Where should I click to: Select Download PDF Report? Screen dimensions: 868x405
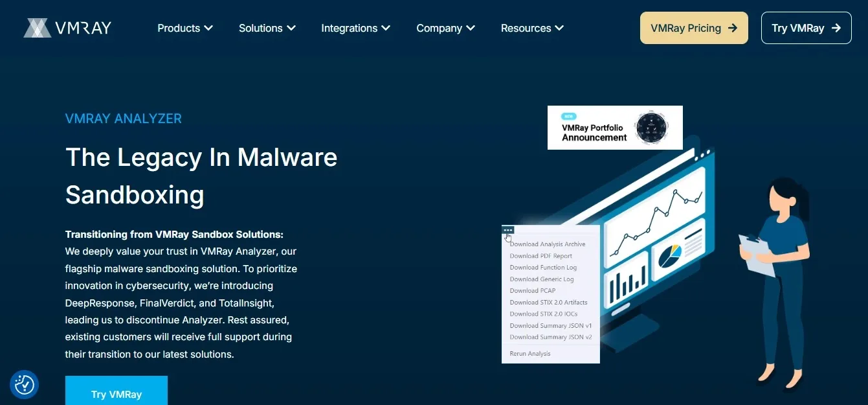pyautogui.click(x=541, y=256)
